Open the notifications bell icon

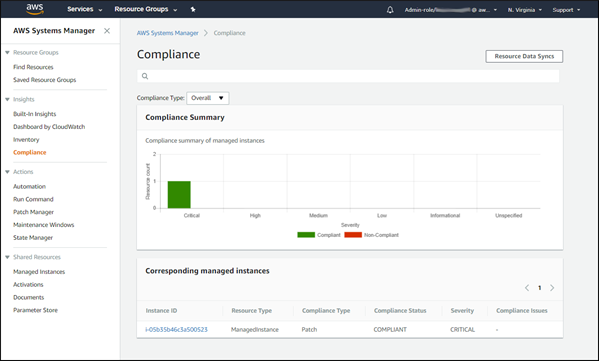(390, 10)
